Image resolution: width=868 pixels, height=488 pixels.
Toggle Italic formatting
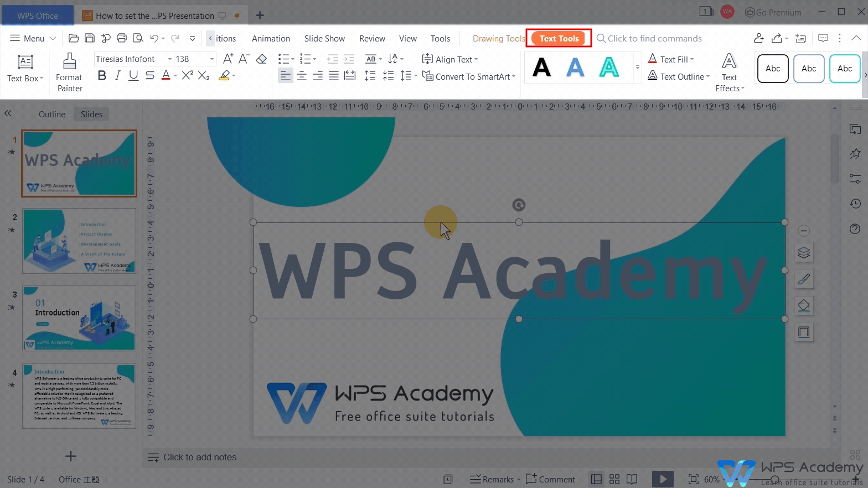(x=117, y=76)
